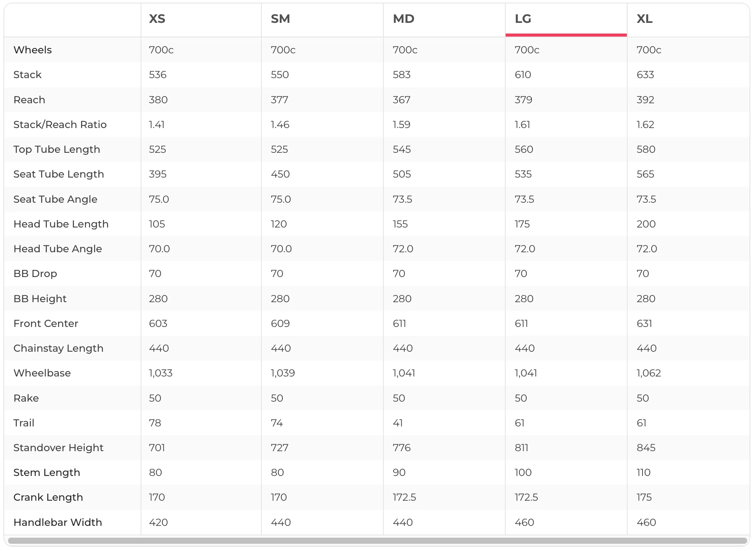Click the Wheels row label
Image resolution: width=756 pixels, height=551 pixels.
[32, 50]
